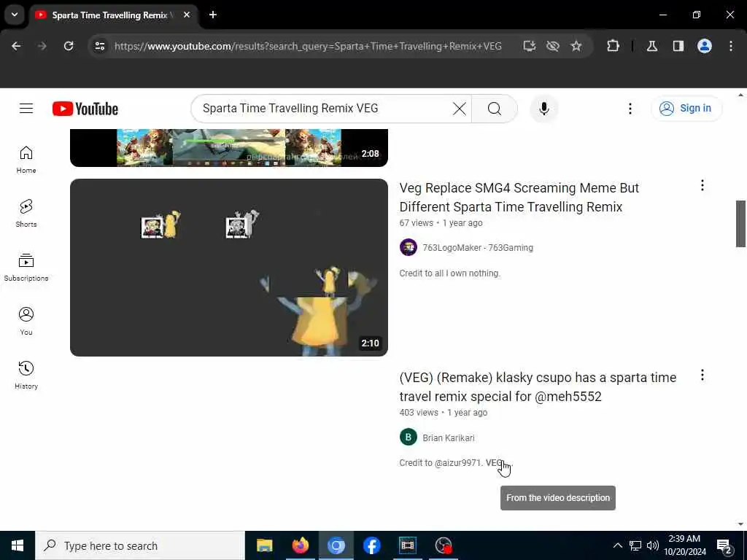Expand the tab search dropdown arrow

coord(15,15)
